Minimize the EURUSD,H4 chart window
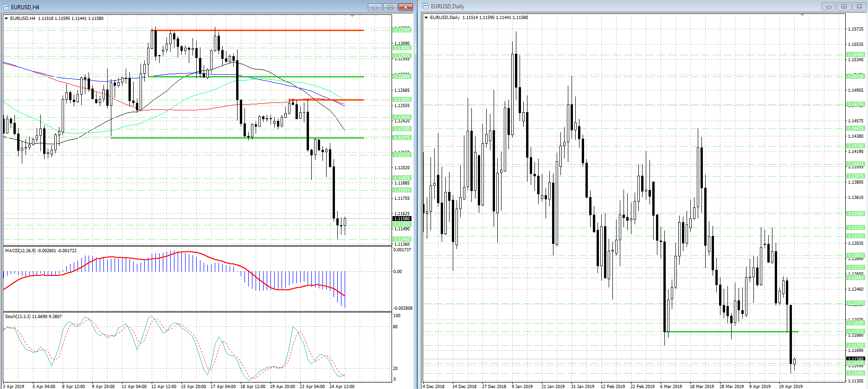The height and width of the screenshot is (389, 868). tap(375, 7)
